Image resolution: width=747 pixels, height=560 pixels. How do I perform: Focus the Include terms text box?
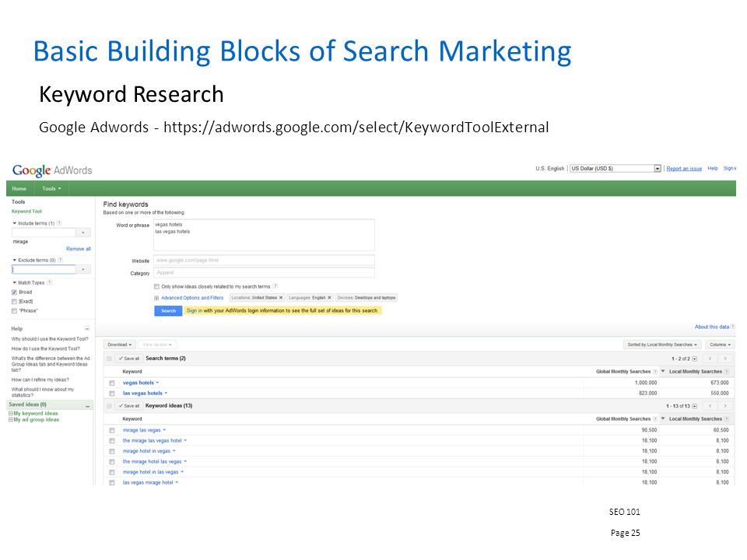pos(44,233)
